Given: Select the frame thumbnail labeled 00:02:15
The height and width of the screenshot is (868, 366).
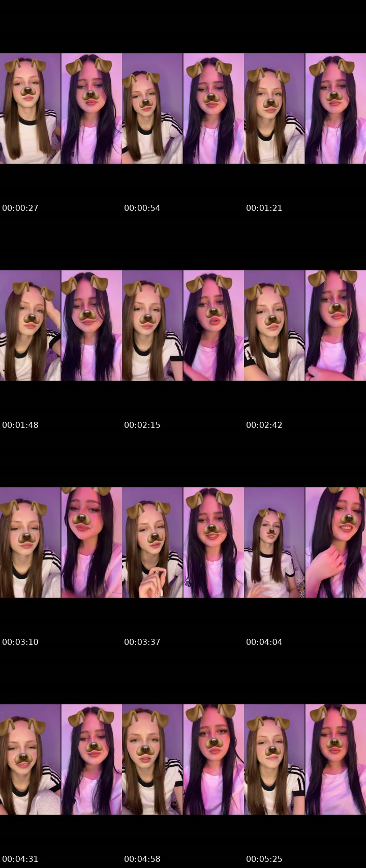Looking at the screenshot, I should [x=183, y=325].
